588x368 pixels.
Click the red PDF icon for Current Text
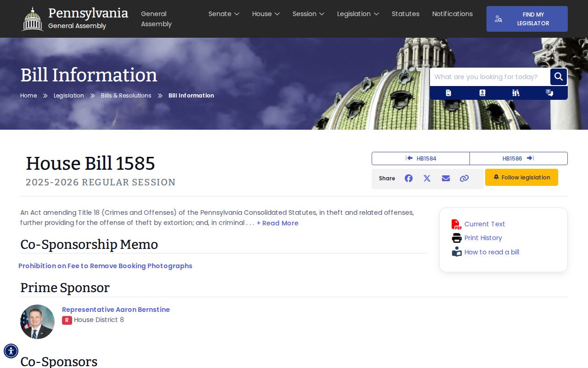457,224
